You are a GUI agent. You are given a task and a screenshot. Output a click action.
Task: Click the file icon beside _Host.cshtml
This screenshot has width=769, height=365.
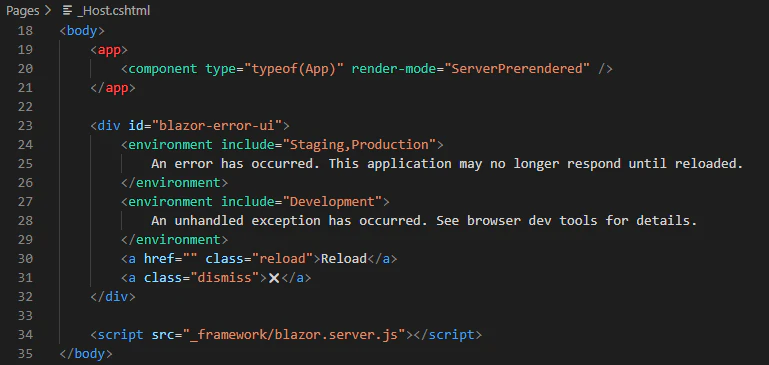pyautogui.click(x=67, y=10)
